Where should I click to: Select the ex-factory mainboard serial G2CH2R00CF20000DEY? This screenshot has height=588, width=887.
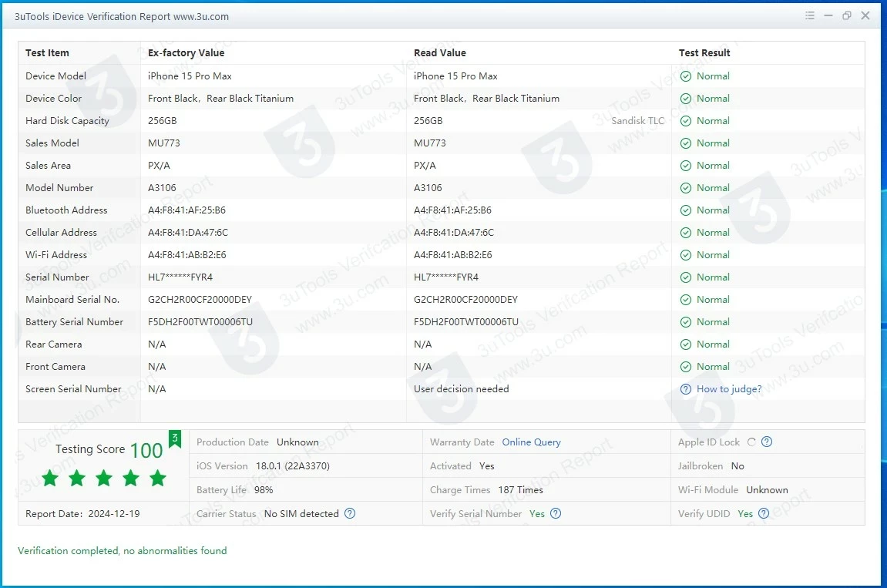(x=200, y=299)
